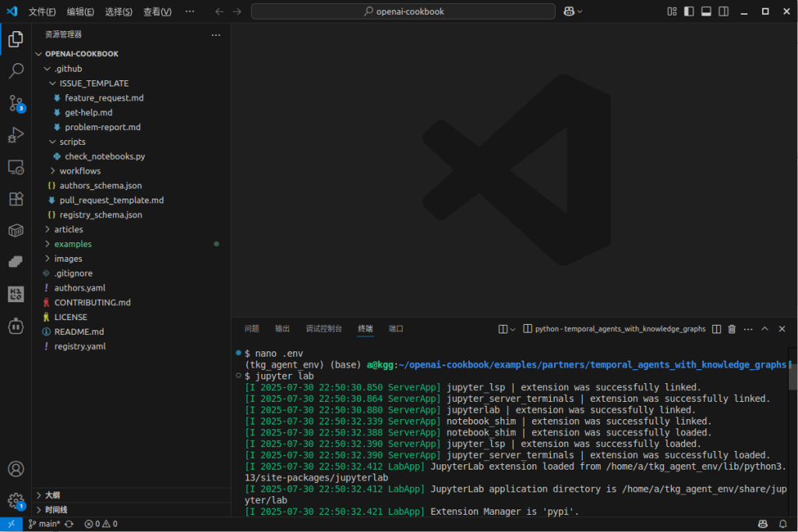Open the Accounts menu icon
798x532 pixels.
16,468
